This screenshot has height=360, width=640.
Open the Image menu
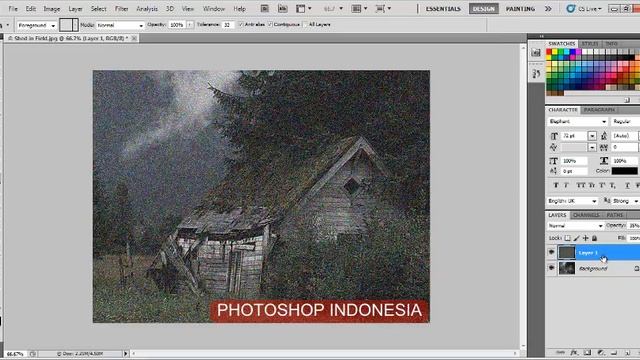[52, 9]
